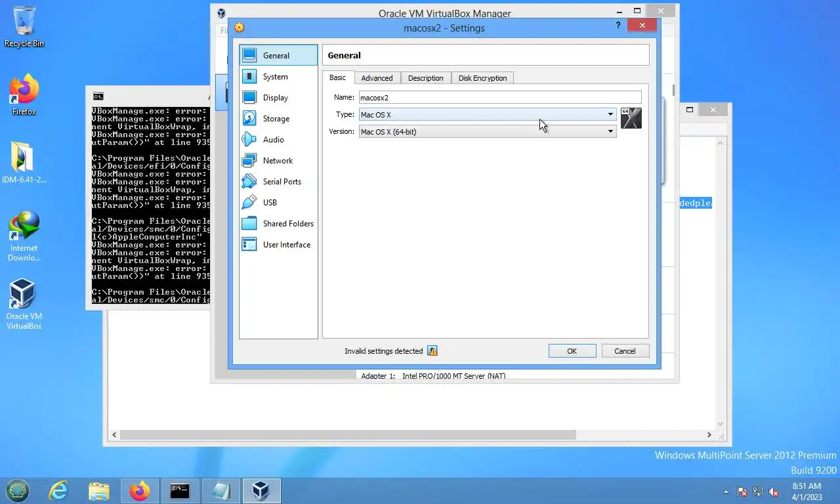Click 'Invalid settings detected' text

pyautogui.click(x=384, y=351)
